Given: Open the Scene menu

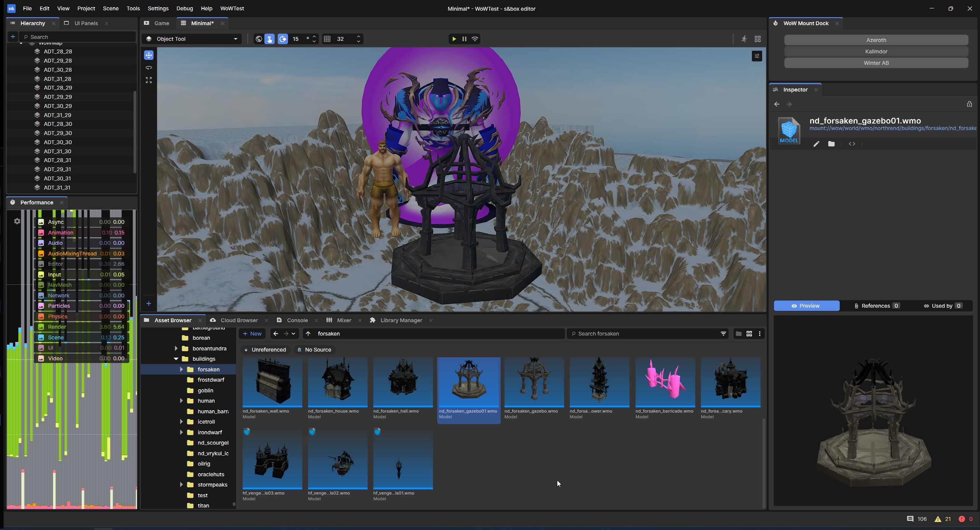Looking at the screenshot, I should pyautogui.click(x=111, y=8).
